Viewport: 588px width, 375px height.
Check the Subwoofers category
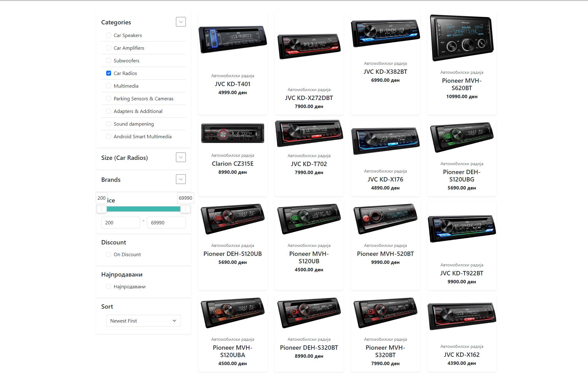click(109, 60)
